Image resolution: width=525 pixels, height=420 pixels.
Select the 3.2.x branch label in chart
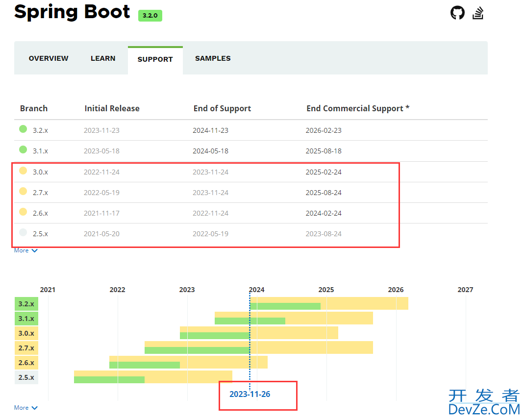(x=26, y=304)
